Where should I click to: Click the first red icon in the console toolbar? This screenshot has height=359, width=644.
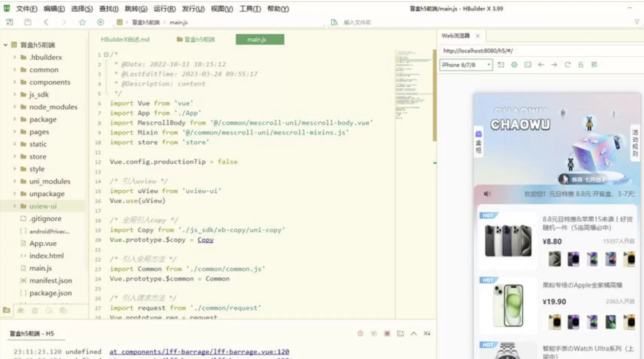pos(360,333)
